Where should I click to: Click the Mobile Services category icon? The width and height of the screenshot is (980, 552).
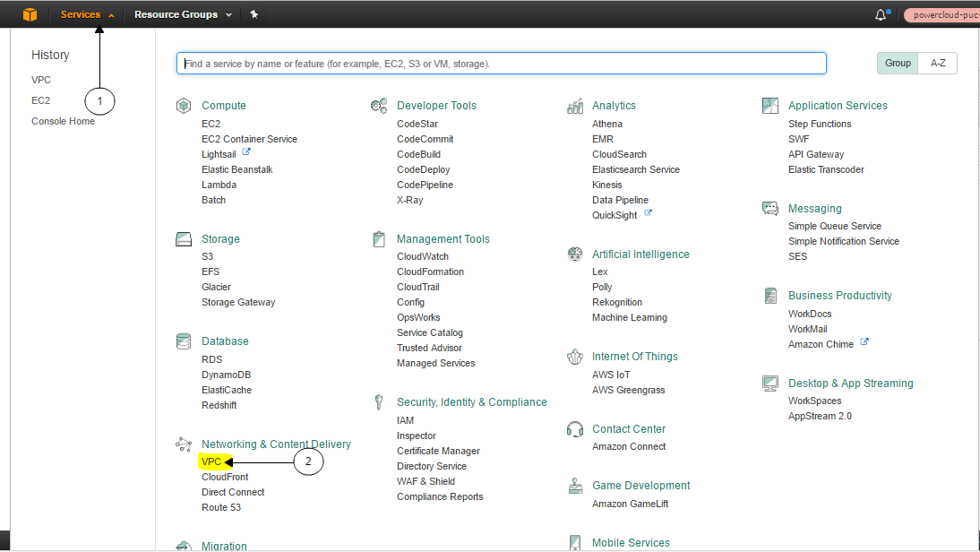tap(575, 543)
